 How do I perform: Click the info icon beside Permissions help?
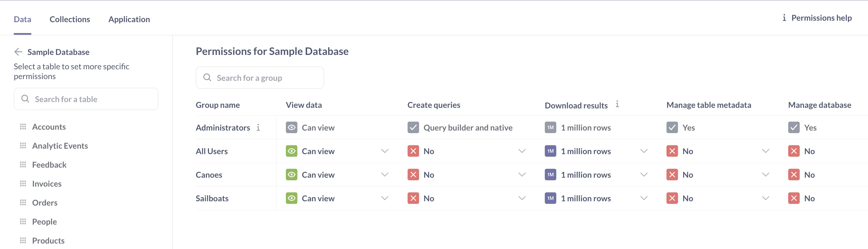tap(784, 18)
